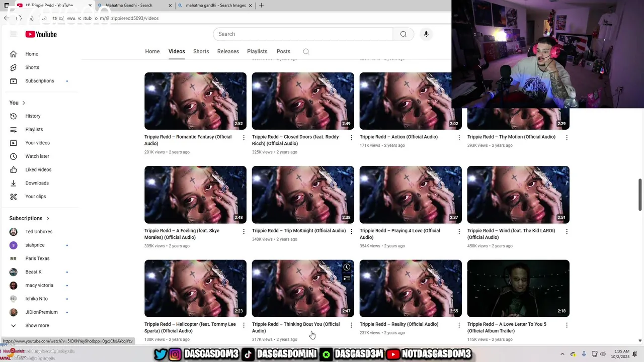The image size is (644, 362).
Task: Open sidebar Playlists entry
Action: point(40,129)
